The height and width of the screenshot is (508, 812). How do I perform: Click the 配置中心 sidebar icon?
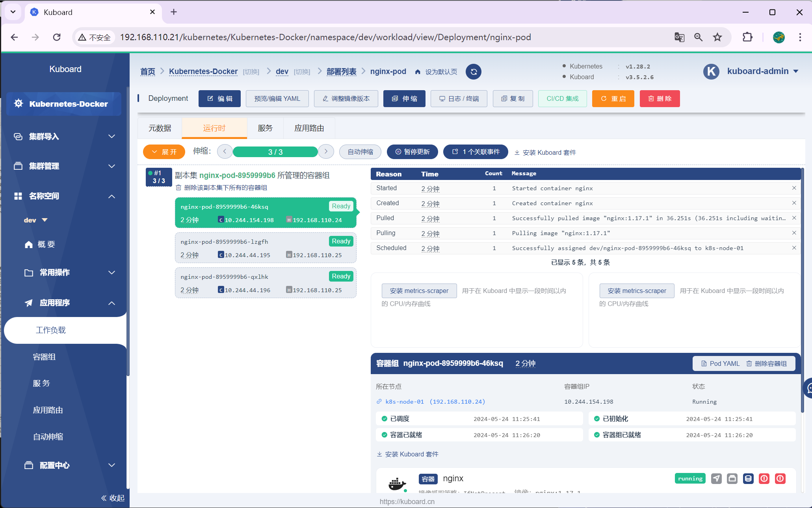click(29, 465)
